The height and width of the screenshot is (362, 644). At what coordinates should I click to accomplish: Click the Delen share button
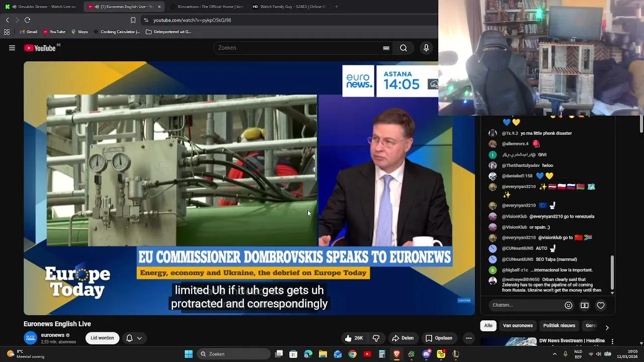(x=403, y=338)
